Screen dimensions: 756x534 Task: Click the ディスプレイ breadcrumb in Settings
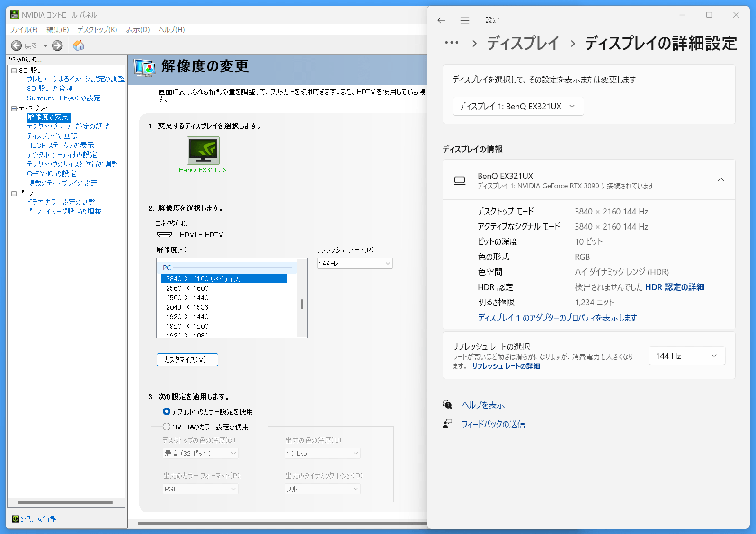pyautogui.click(x=523, y=43)
